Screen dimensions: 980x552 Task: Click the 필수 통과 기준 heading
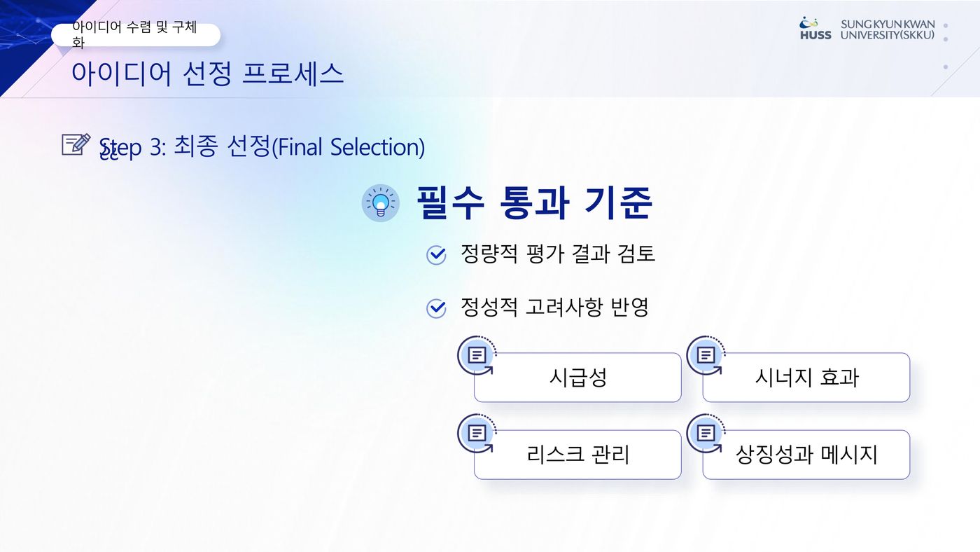[x=535, y=203]
